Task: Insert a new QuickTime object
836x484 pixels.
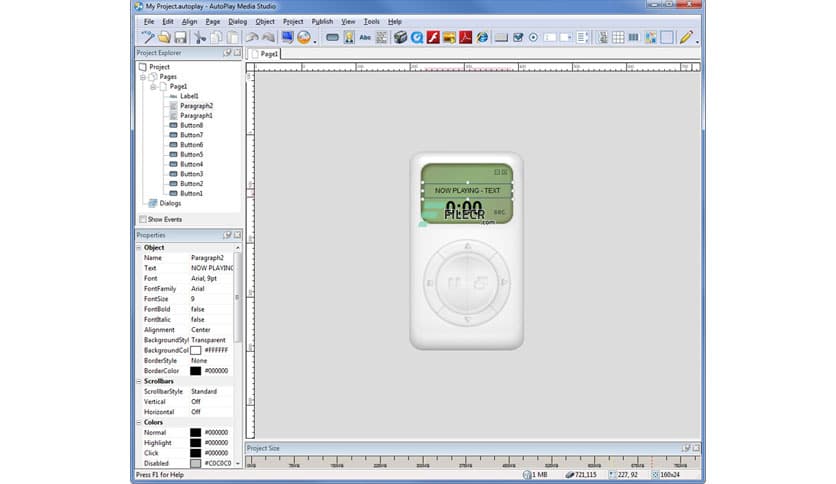Action: (417, 37)
